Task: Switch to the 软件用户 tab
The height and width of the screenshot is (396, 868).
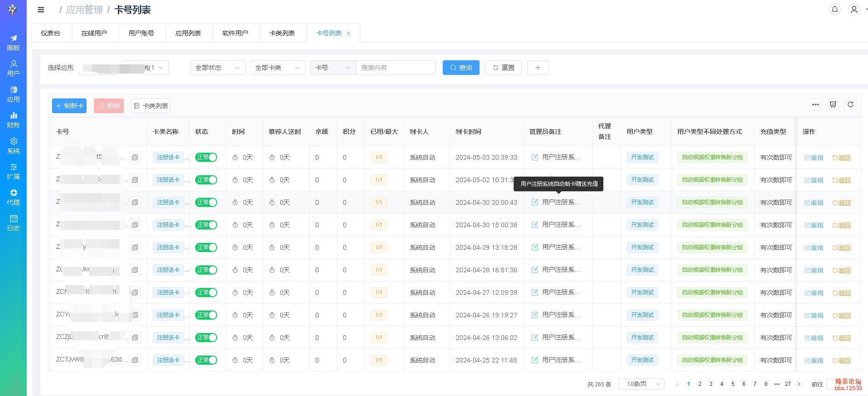Action: click(235, 33)
